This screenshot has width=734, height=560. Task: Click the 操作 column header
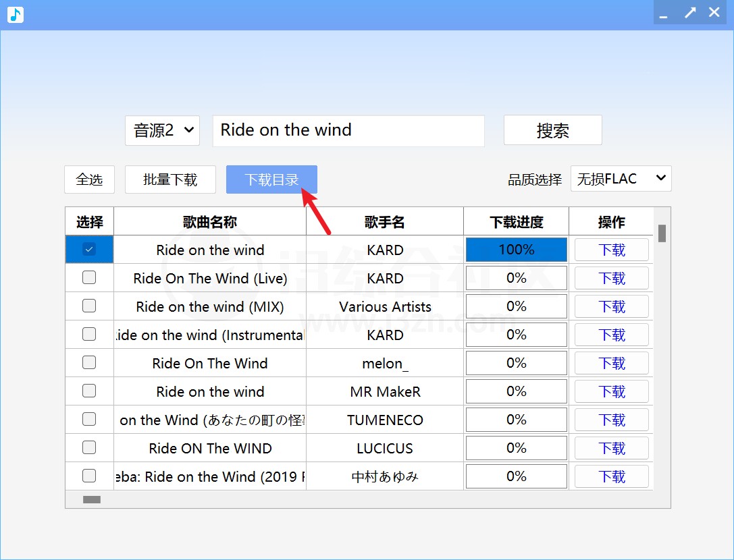(611, 221)
